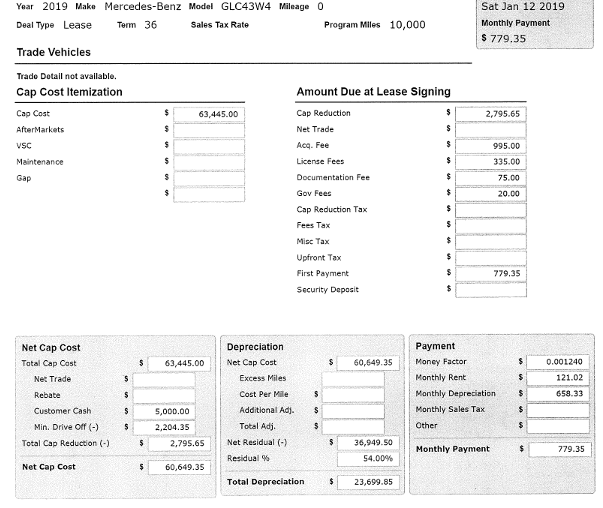This screenshot has width=603, height=508.
Task: Click the Fees Tax field
Action: (491, 226)
